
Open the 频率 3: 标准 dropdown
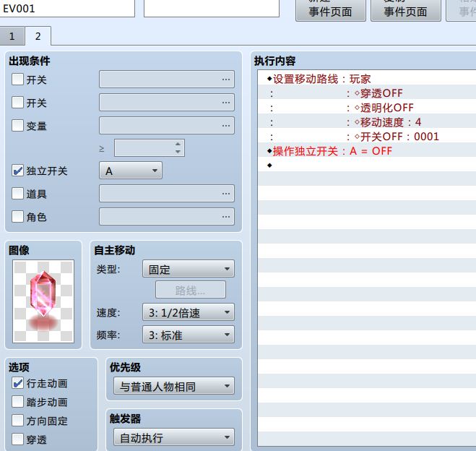pyautogui.click(x=189, y=335)
